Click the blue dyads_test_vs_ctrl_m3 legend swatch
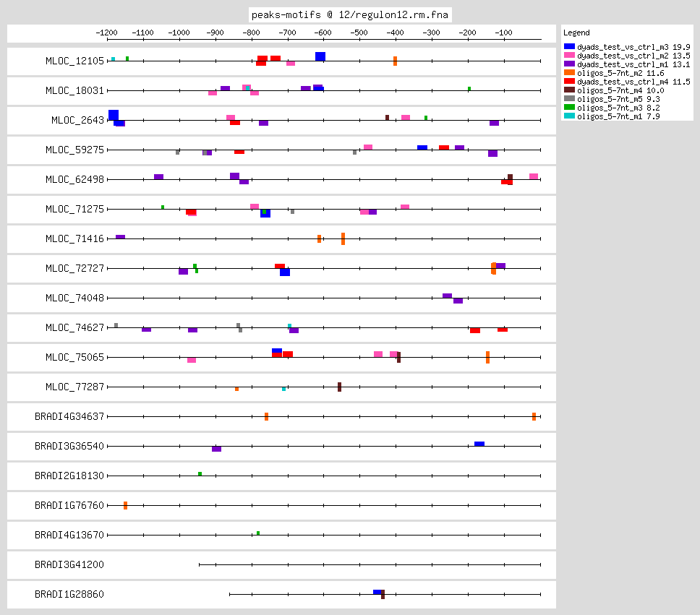Image resolution: width=700 pixels, height=615 pixels. click(x=569, y=46)
